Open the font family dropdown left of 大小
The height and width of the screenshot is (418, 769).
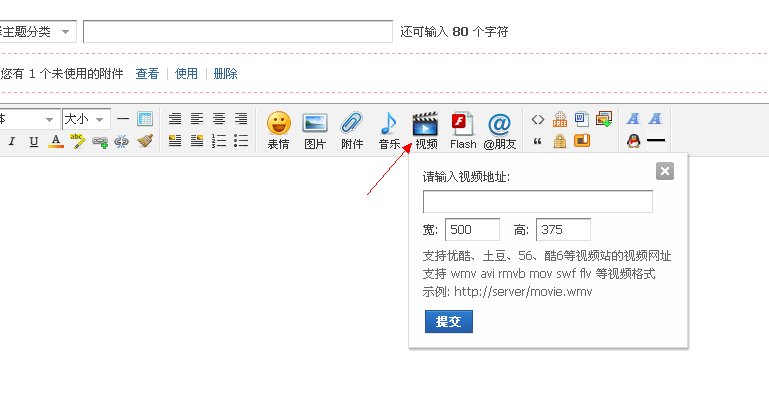point(28,119)
